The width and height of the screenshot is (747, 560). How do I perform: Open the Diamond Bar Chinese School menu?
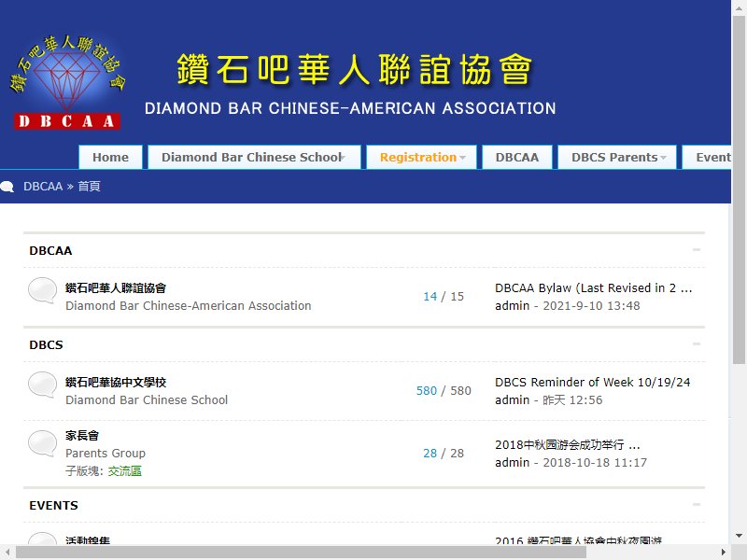point(254,157)
